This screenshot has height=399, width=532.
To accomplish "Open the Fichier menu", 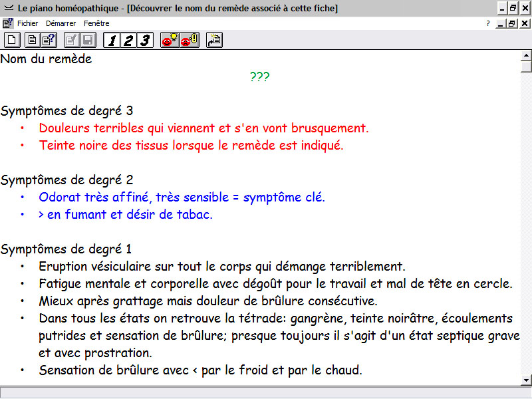I will pos(28,23).
